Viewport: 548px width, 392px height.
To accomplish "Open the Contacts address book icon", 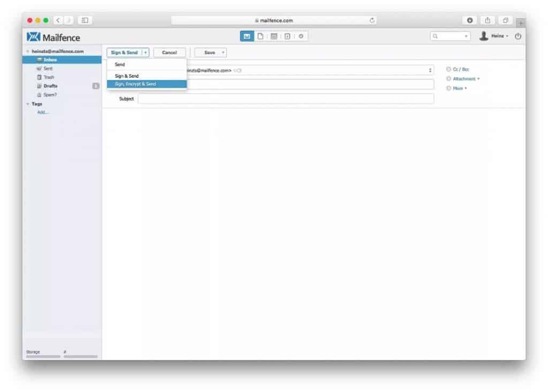I will (x=287, y=36).
